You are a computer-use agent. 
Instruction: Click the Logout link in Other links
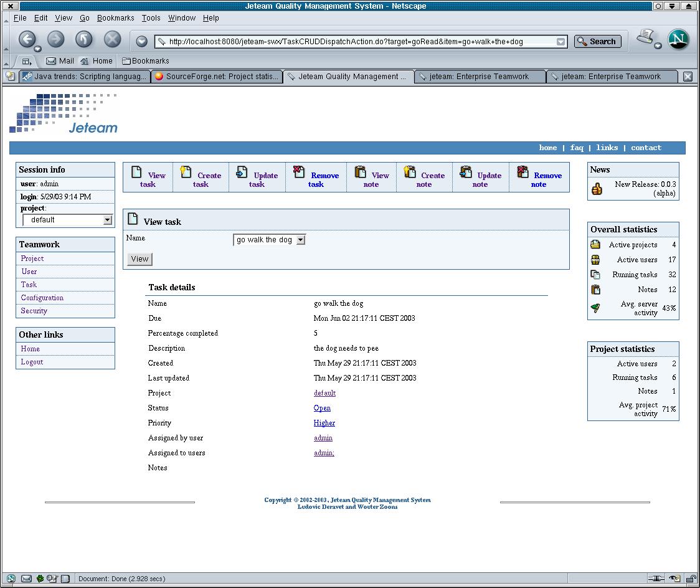[x=32, y=362]
